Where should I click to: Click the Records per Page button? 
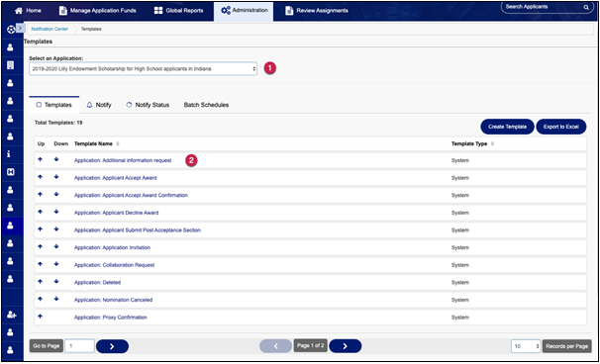tap(566, 346)
